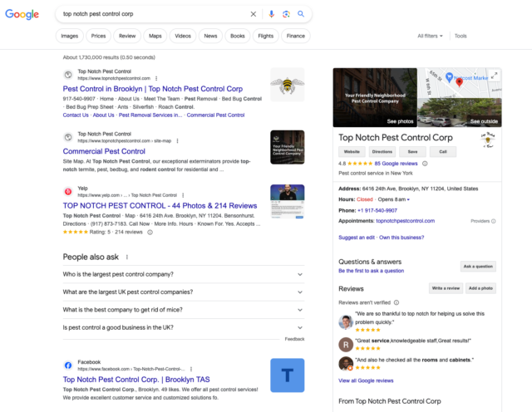Viewport: 532px width, 412px height.
Task: Expand the business hours dropdown arrow
Action: tap(408, 200)
